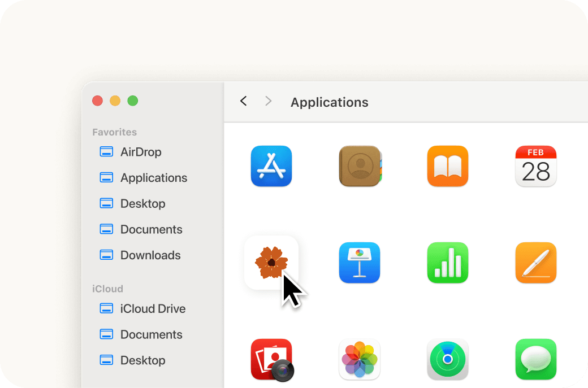
Task: Open Desktop under iCloud
Action: [x=132, y=360]
